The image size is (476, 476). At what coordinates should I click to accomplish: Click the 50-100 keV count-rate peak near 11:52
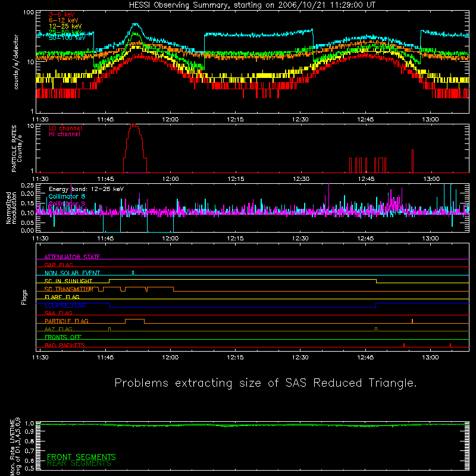tap(136, 24)
